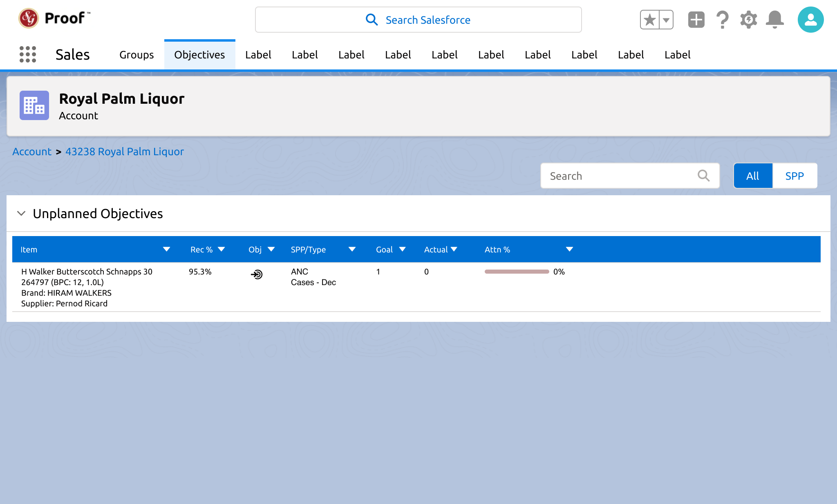Open the setup gear icon
The width and height of the screenshot is (837, 504).
point(748,20)
